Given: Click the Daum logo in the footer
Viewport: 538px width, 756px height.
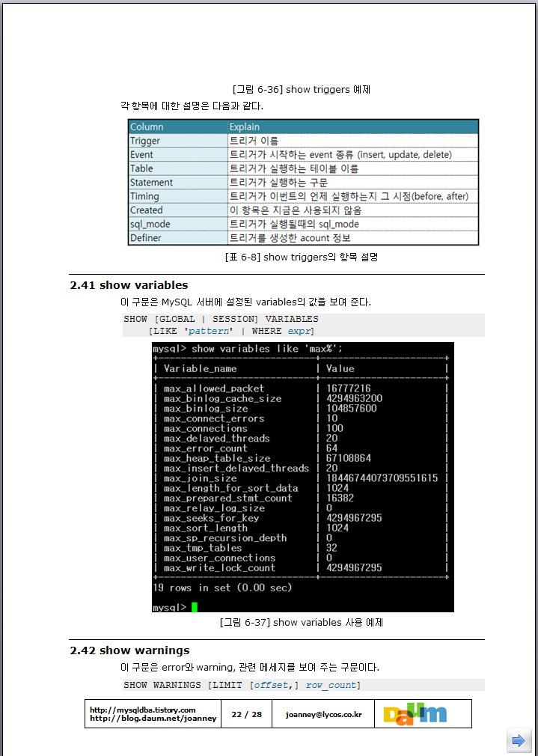Looking at the screenshot, I should point(415,713).
